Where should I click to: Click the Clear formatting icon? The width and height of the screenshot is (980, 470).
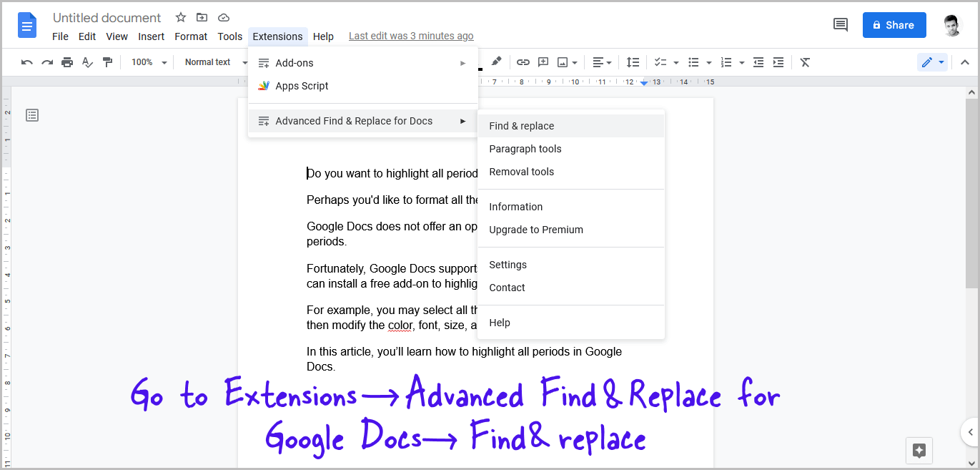pos(804,62)
